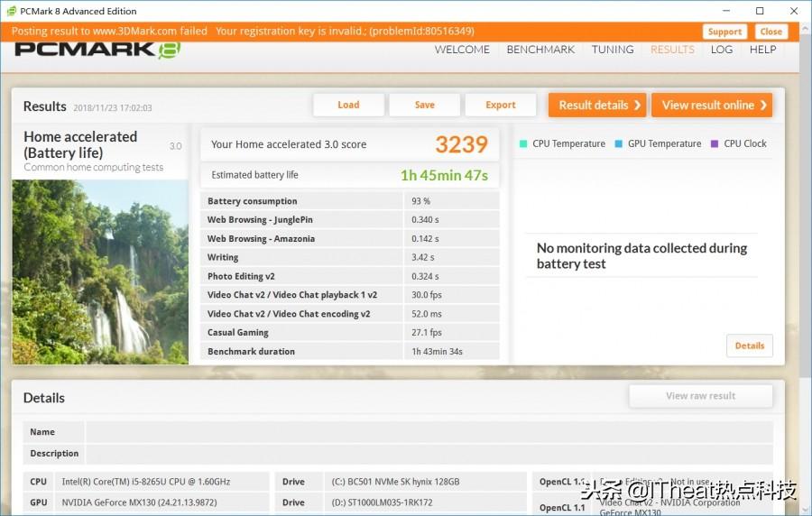Viewport: 812px width, 516px height.
Task: Export the benchmark result
Action: tap(501, 105)
